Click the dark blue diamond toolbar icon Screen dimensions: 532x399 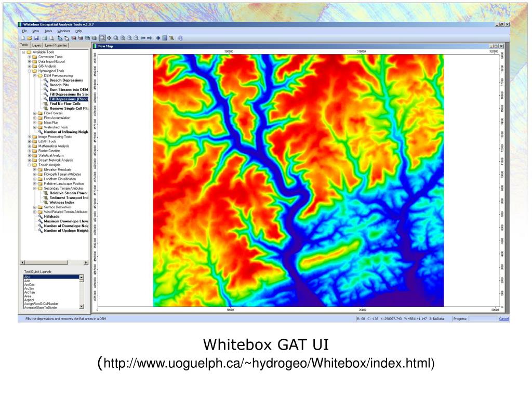pos(158,38)
